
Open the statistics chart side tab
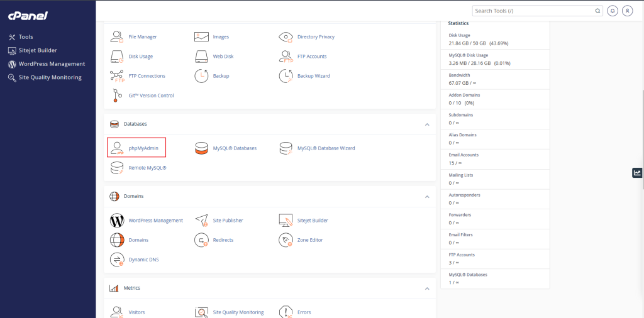click(x=638, y=173)
